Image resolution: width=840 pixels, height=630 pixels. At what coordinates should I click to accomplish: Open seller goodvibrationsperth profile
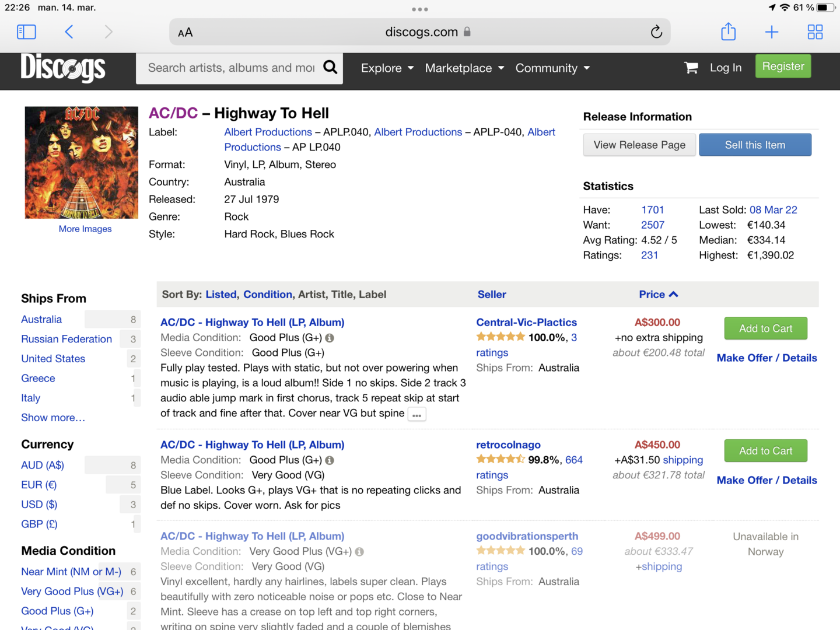click(527, 537)
